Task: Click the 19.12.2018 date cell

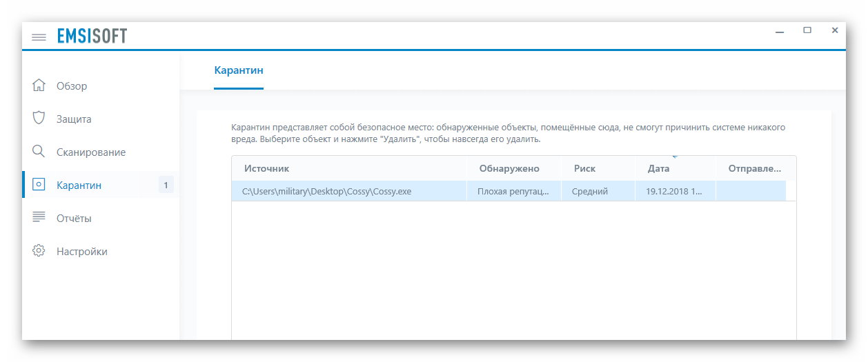Action: pos(675,191)
